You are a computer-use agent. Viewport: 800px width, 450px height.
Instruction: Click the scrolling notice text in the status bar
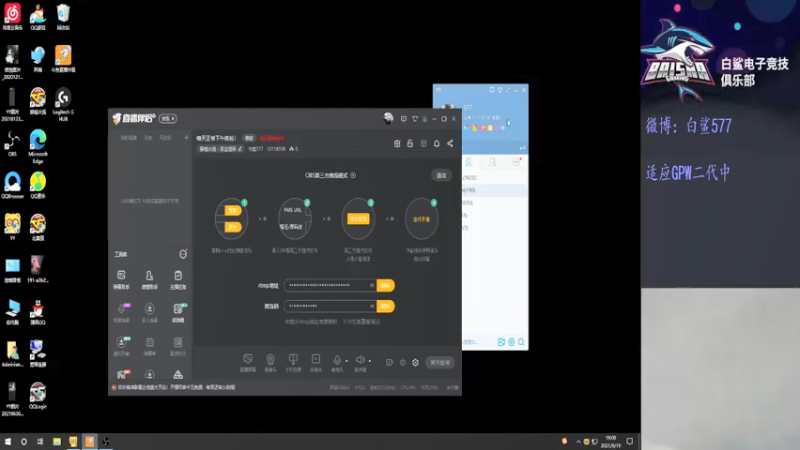coord(177,387)
